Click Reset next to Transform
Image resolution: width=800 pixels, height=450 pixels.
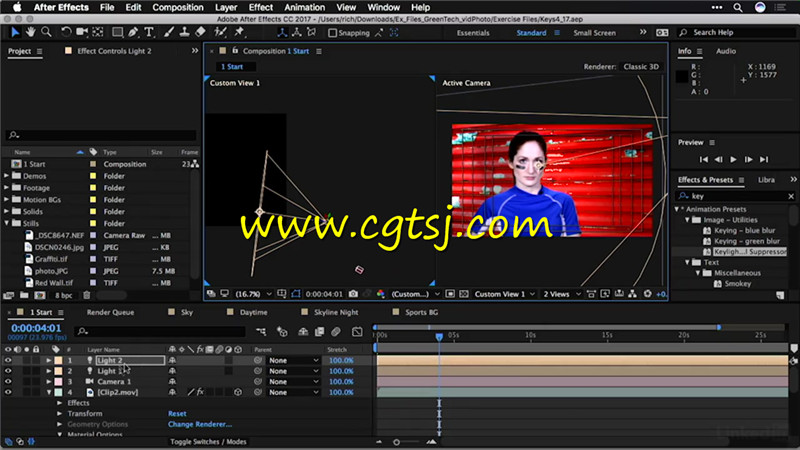[177, 414]
